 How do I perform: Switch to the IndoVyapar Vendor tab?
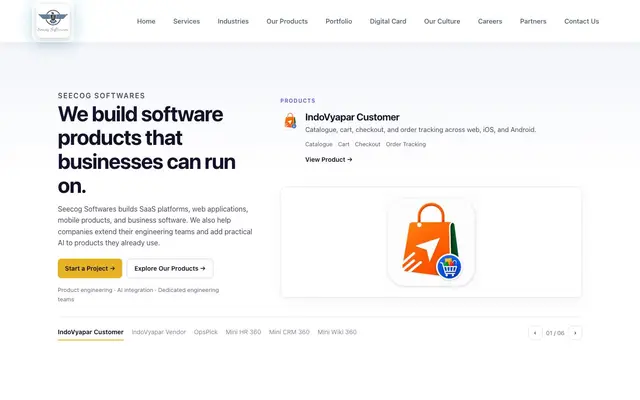coord(159,332)
